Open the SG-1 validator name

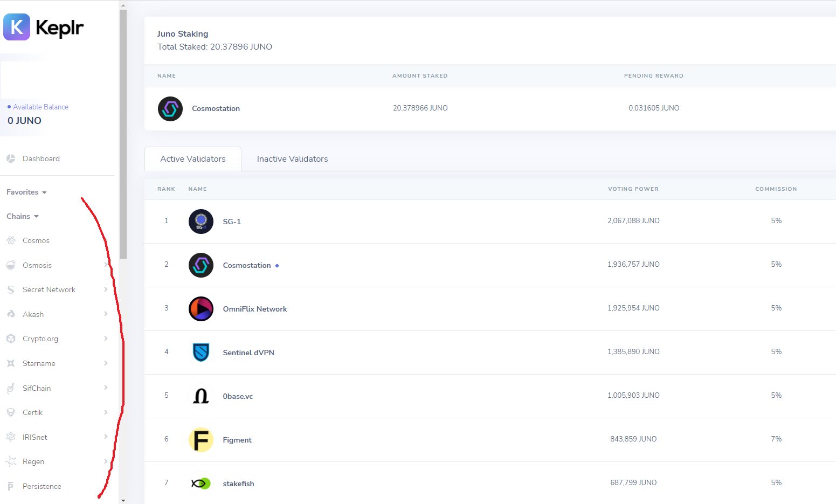(232, 222)
